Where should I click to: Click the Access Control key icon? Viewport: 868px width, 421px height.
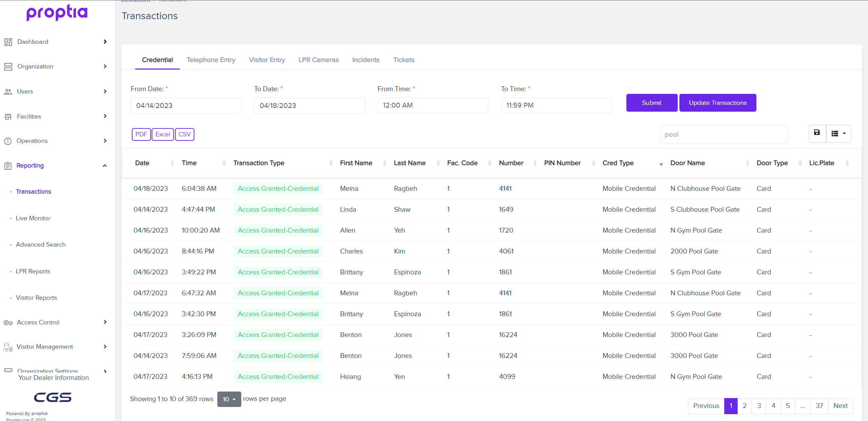8,322
